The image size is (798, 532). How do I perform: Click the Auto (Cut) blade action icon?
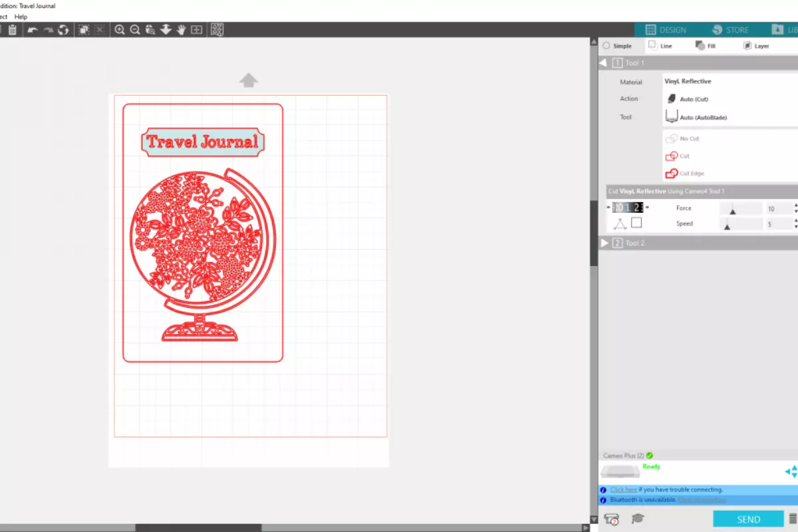pyautogui.click(x=671, y=98)
